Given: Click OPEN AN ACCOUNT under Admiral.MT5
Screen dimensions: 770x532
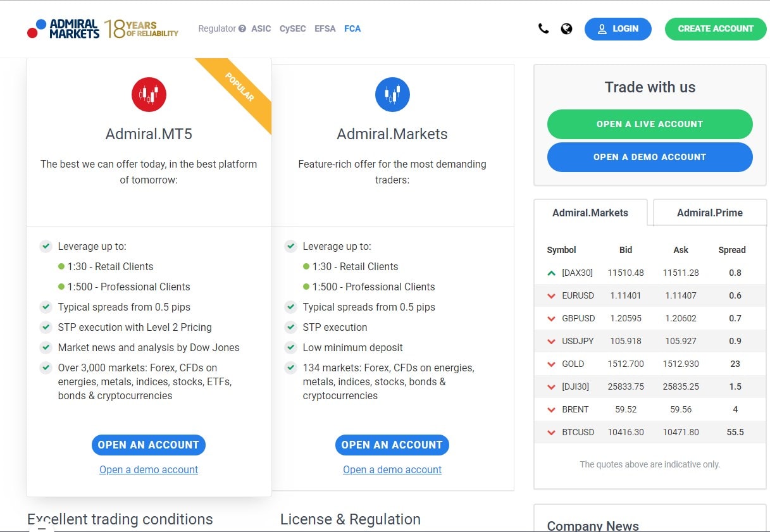Looking at the screenshot, I should pos(149,445).
